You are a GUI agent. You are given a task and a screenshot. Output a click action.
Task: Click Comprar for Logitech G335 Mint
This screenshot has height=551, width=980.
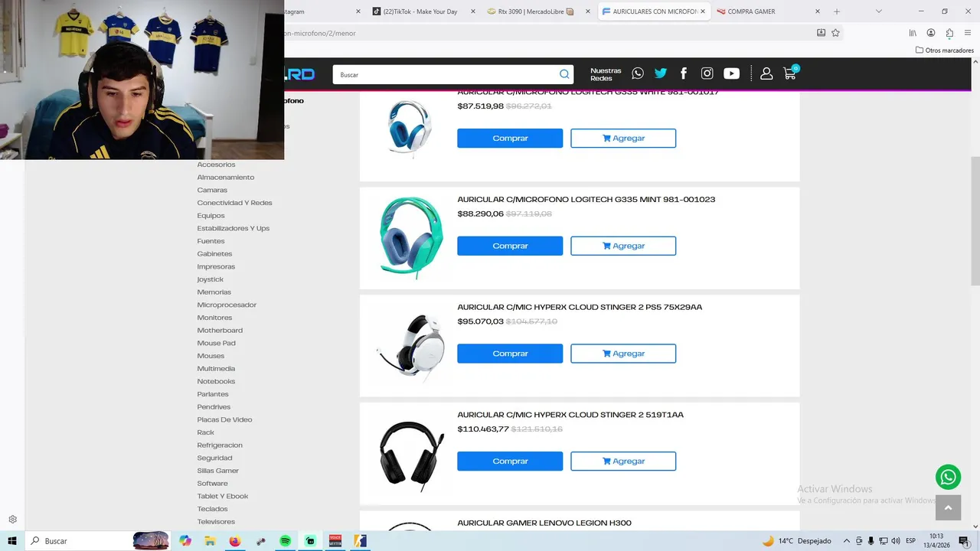(510, 246)
